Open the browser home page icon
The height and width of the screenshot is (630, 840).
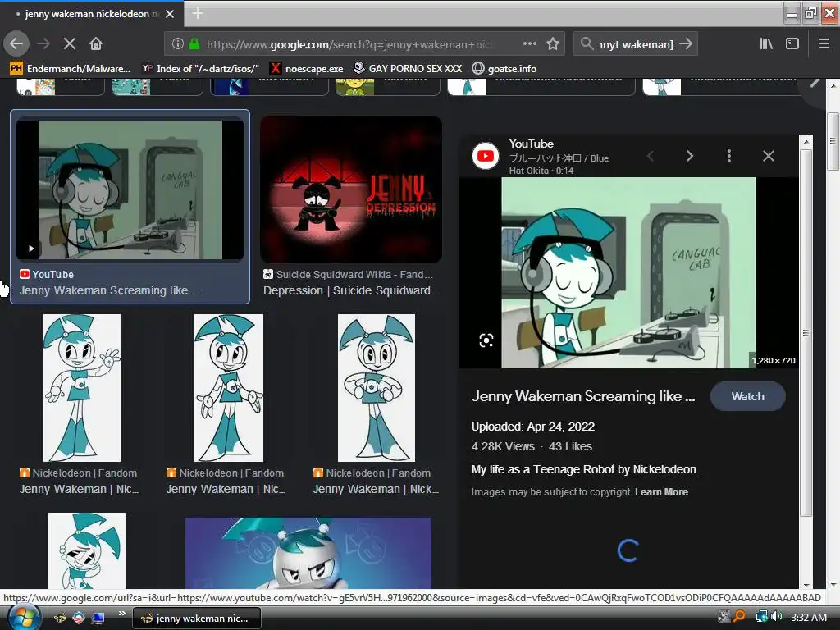coord(96,44)
